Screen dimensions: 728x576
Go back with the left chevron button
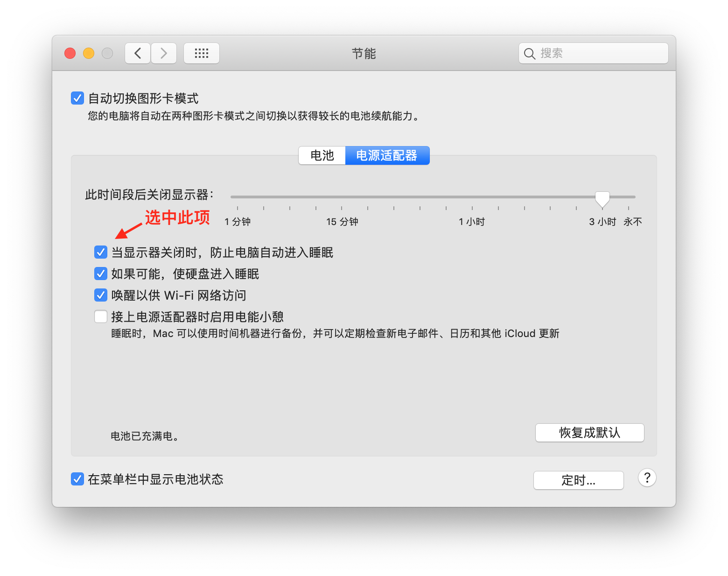(138, 53)
